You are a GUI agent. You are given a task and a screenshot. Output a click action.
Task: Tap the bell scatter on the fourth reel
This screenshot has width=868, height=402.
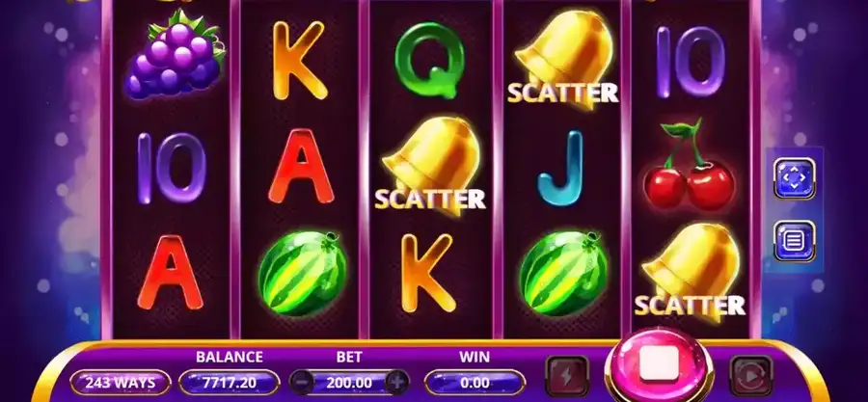(563, 59)
